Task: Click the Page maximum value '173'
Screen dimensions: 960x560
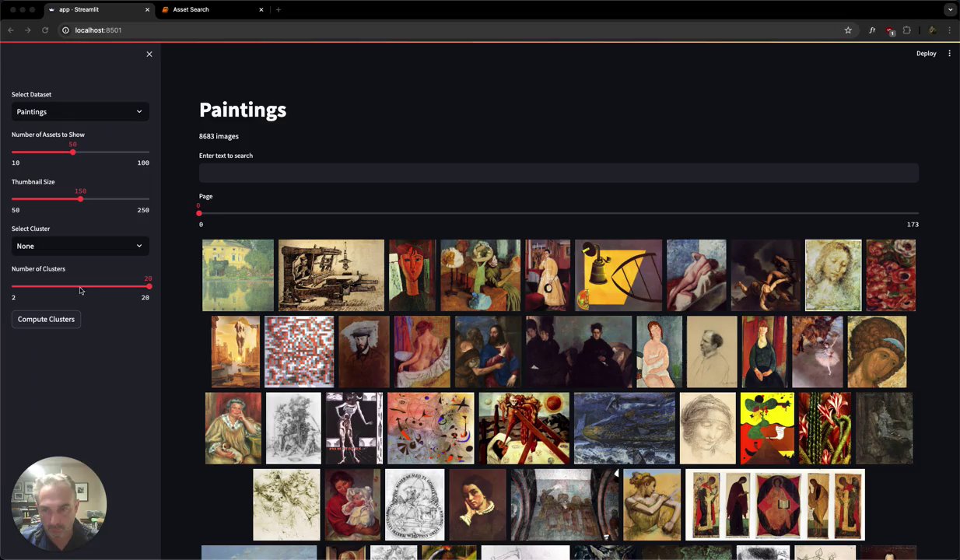Action: [913, 224]
